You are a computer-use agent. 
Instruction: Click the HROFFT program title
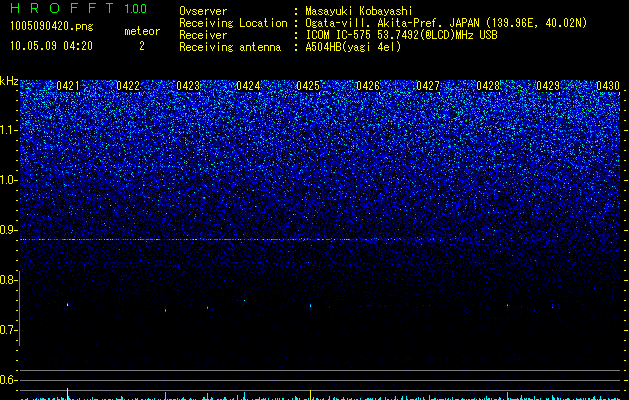point(62,8)
